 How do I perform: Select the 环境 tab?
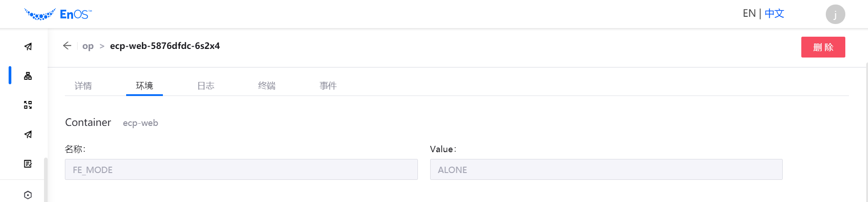[x=144, y=86]
